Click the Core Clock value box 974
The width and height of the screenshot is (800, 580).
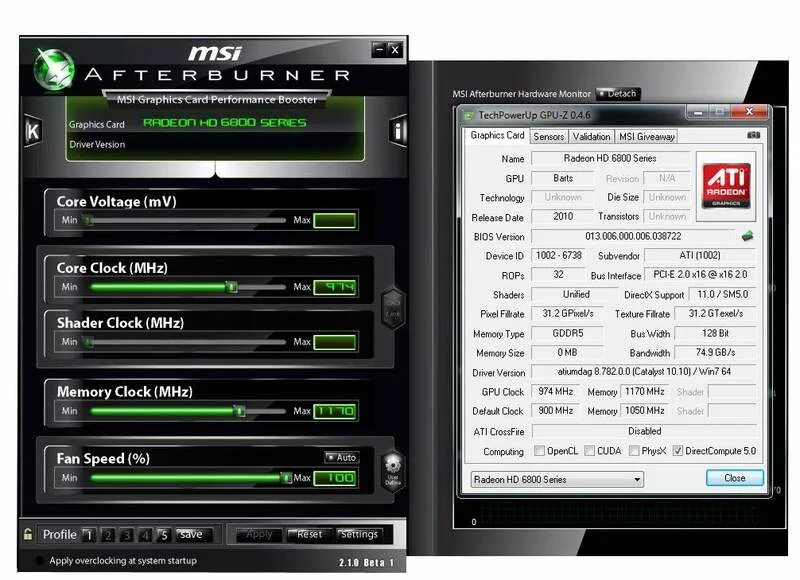[x=335, y=287]
